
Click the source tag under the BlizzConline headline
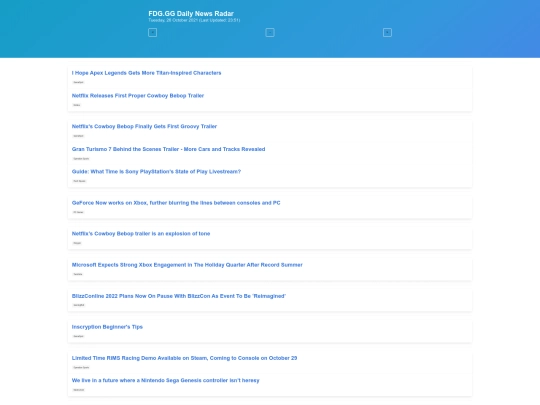pos(79,305)
